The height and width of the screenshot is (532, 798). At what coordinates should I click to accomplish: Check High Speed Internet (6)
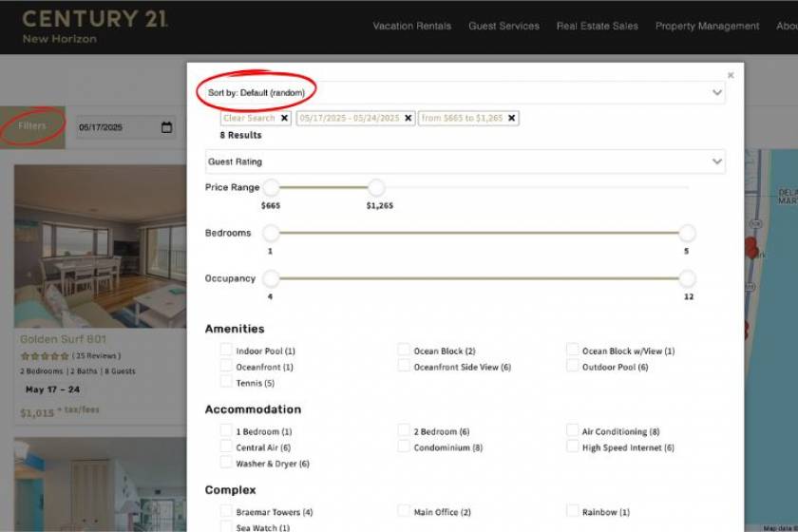pos(573,446)
